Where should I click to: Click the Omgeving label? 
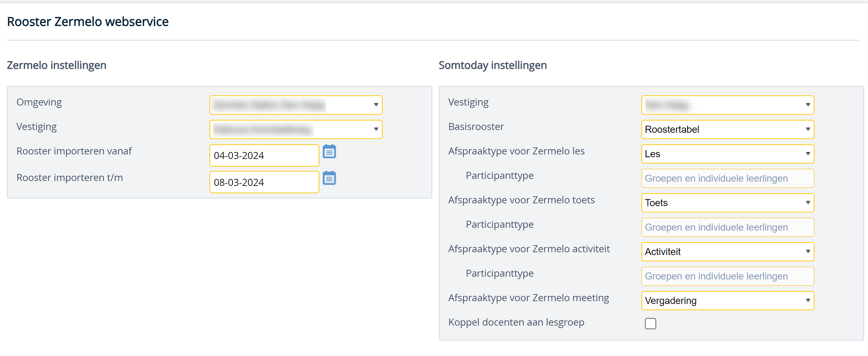39,102
